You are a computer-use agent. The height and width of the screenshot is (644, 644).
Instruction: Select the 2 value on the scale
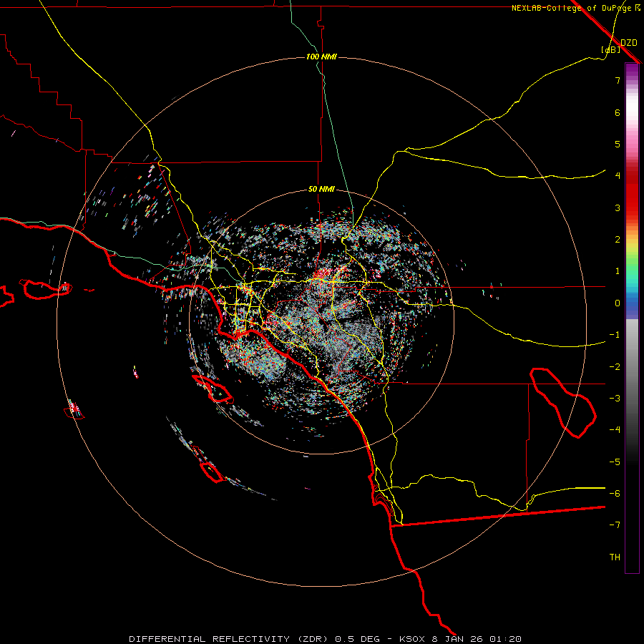[x=618, y=240]
